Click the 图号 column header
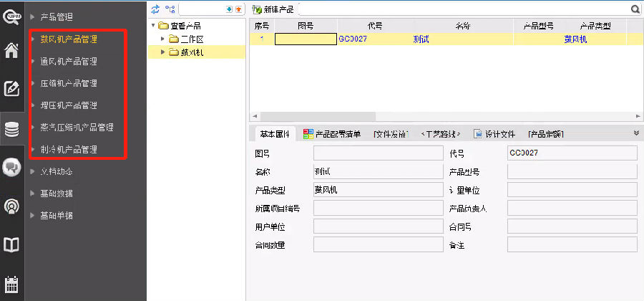Viewport: 644px width, 301px height. (306, 26)
